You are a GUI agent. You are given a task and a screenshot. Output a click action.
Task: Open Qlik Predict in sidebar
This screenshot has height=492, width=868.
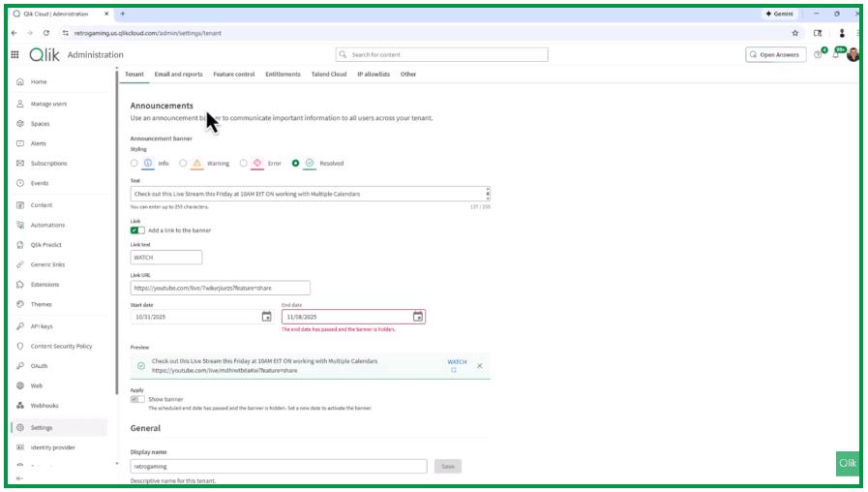tap(45, 245)
